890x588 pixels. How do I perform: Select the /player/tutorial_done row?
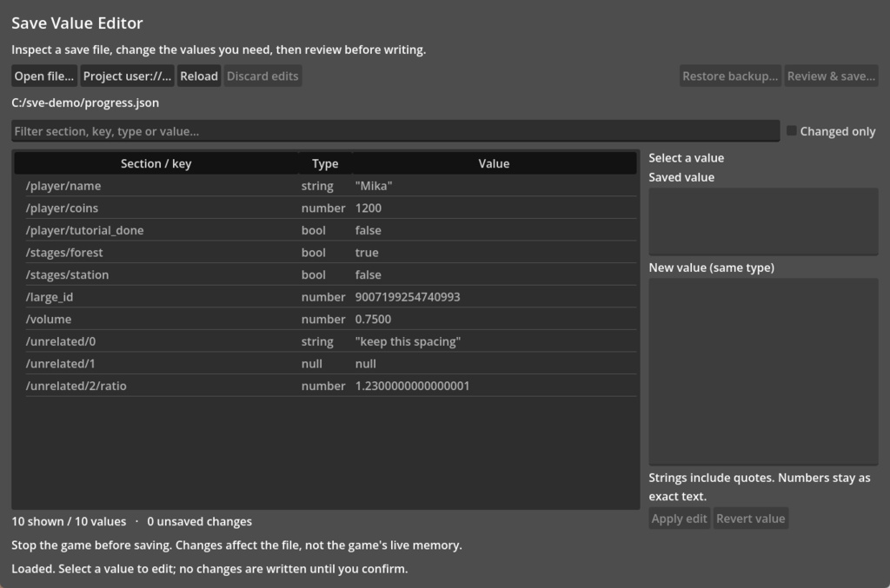[325, 230]
